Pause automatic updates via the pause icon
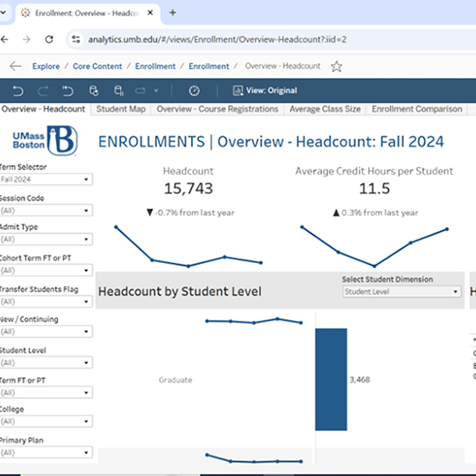This screenshot has height=476, width=476. click(118, 91)
